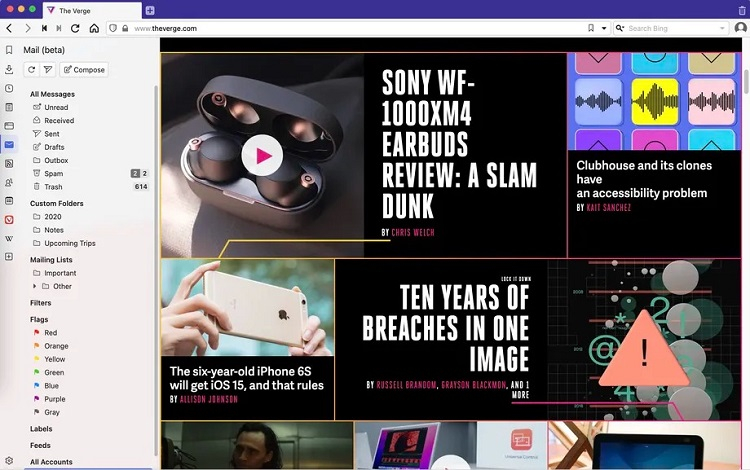The image size is (750, 470).
Task: Open the History panel clock icon
Action: pos(9,88)
